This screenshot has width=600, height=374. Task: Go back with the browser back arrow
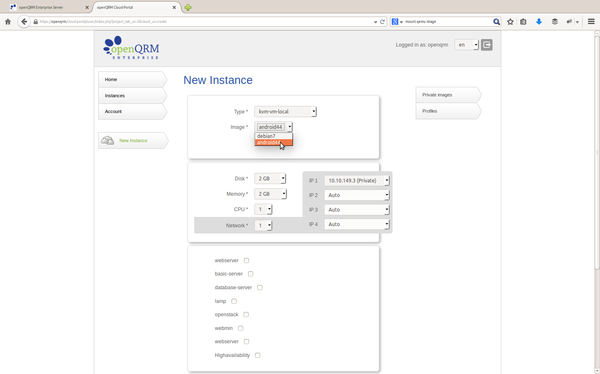24,22
